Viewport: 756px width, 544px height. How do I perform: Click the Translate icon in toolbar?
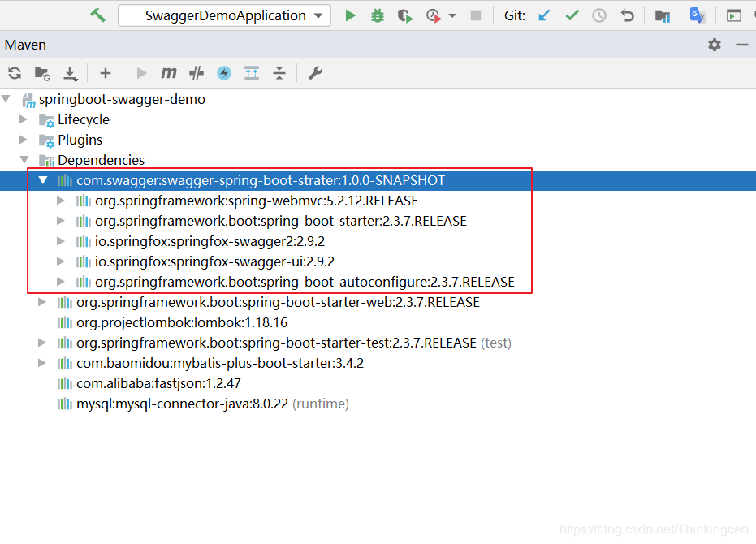click(x=698, y=15)
